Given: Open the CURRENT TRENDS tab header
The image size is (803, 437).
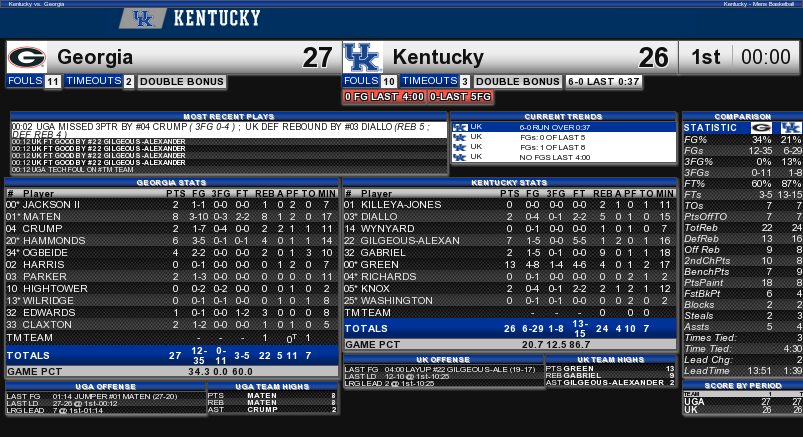Looking at the screenshot, I should 563,116.
